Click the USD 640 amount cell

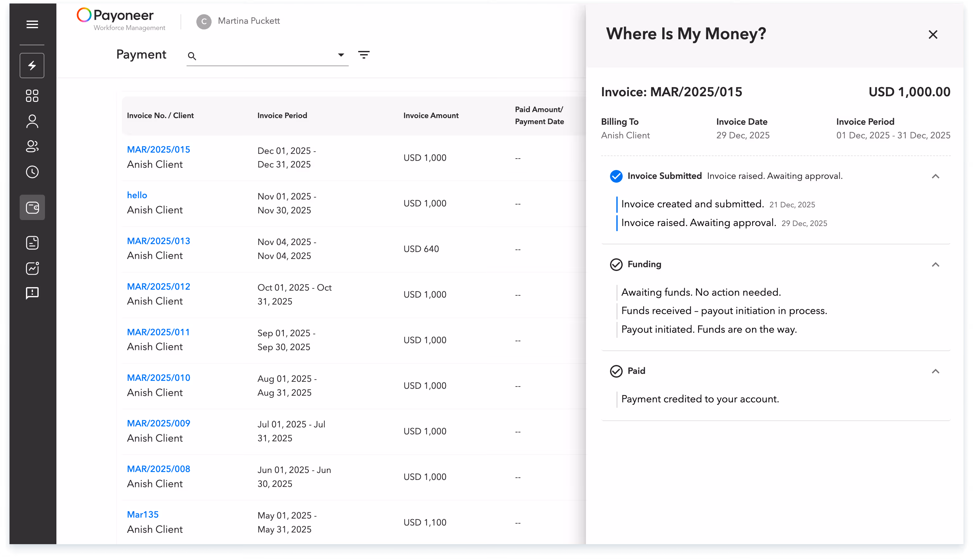tap(421, 249)
